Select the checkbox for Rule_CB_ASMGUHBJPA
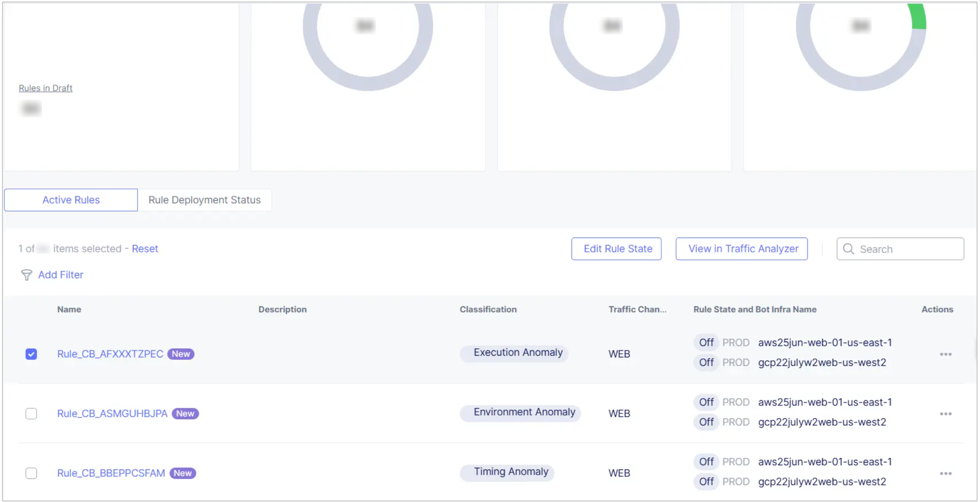The height and width of the screenshot is (502, 980). coord(31,414)
